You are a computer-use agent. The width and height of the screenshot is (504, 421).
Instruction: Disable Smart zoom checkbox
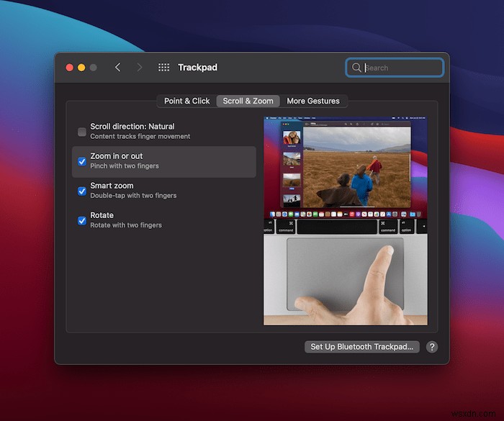click(x=82, y=191)
